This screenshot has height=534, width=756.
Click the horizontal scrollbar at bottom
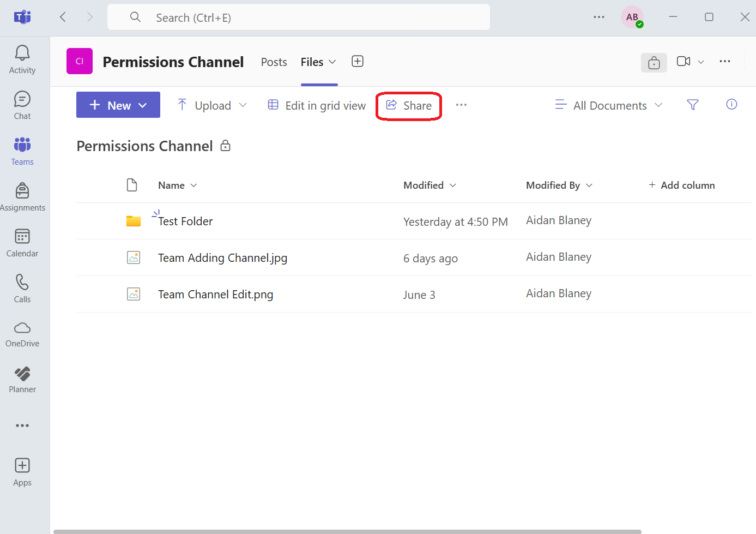(x=347, y=531)
